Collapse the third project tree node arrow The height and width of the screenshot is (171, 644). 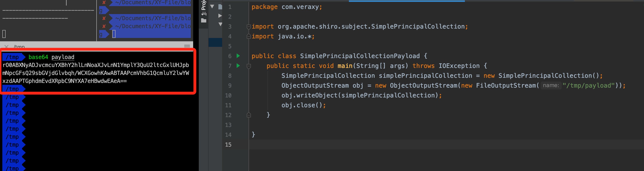tap(220, 24)
